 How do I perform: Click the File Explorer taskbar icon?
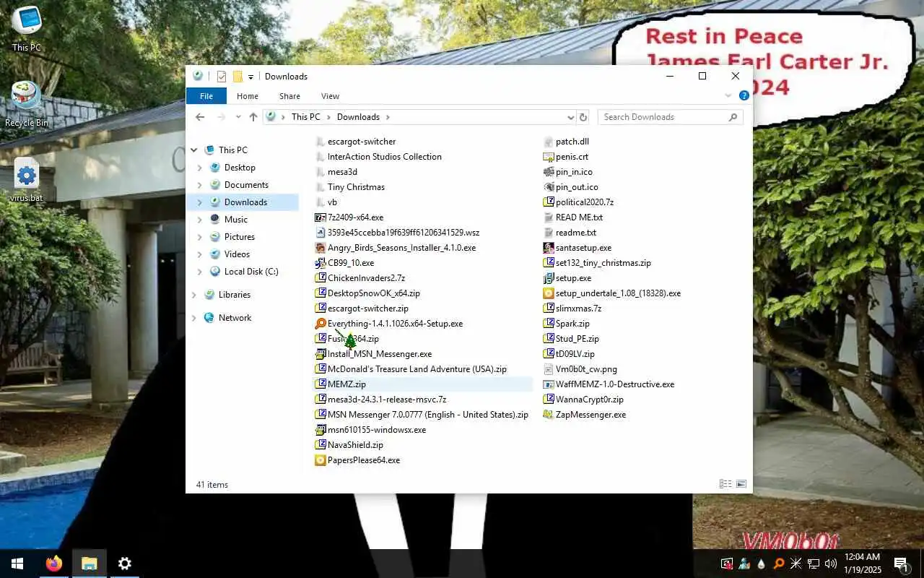(90, 564)
